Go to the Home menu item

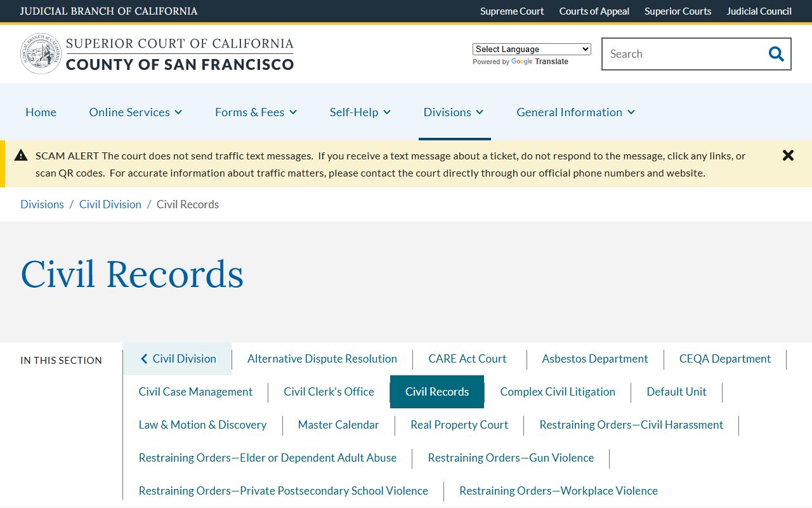[x=41, y=112]
